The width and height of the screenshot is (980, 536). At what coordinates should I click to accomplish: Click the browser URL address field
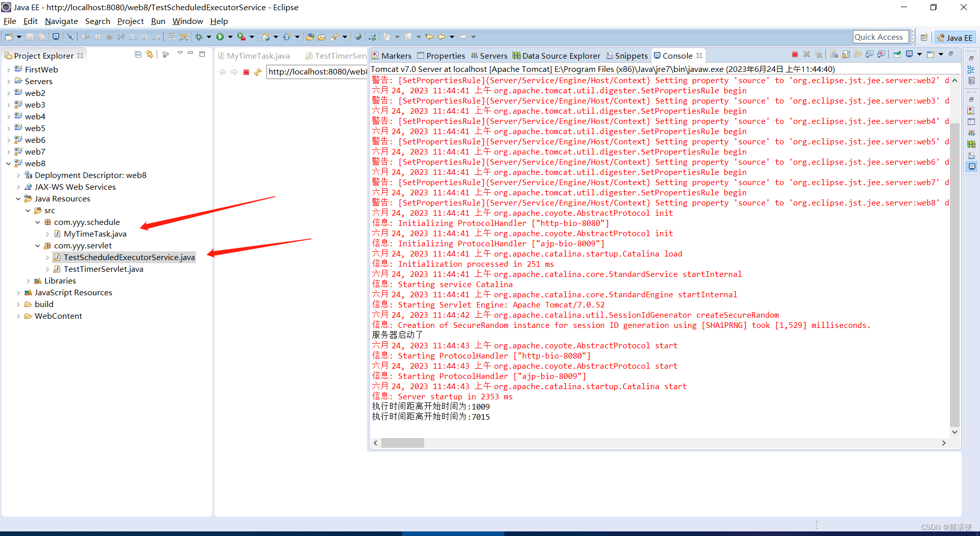pos(317,72)
